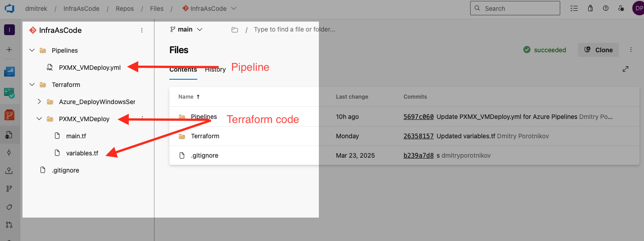Open the main branch dropdown

pos(186,29)
